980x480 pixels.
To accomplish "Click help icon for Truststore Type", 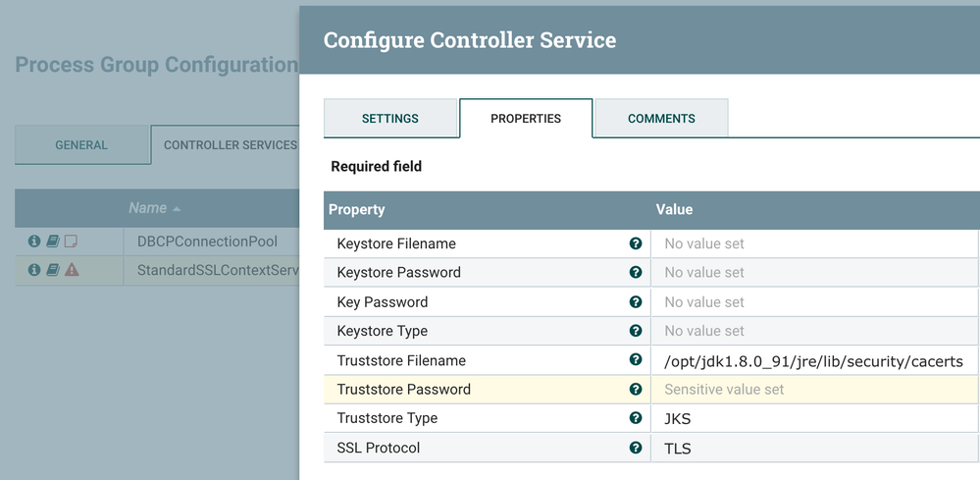I will pos(636,418).
